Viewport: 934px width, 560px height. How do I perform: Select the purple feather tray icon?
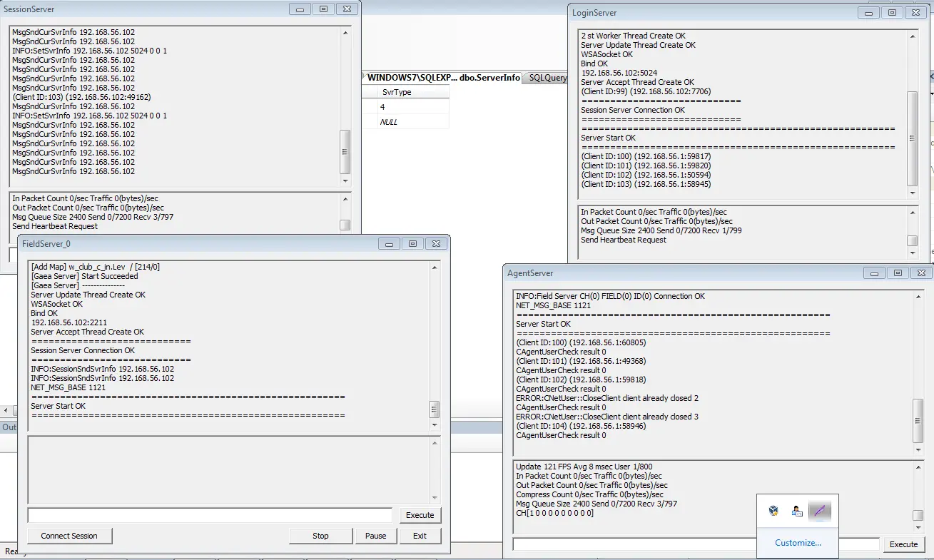coord(820,511)
